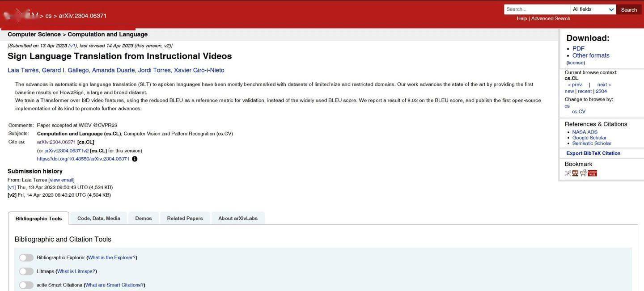This screenshot has width=644, height=291.
Task: Switch to the Code, Data, Media tab
Action: click(x=99, y=218)
